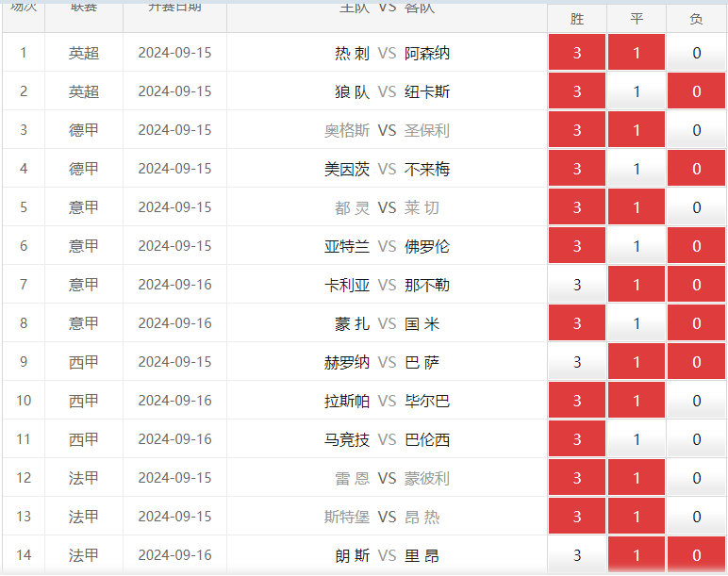Open match 都灵 VS 莱切
This screenshot has height=576, width=728.
pos(387,207)
